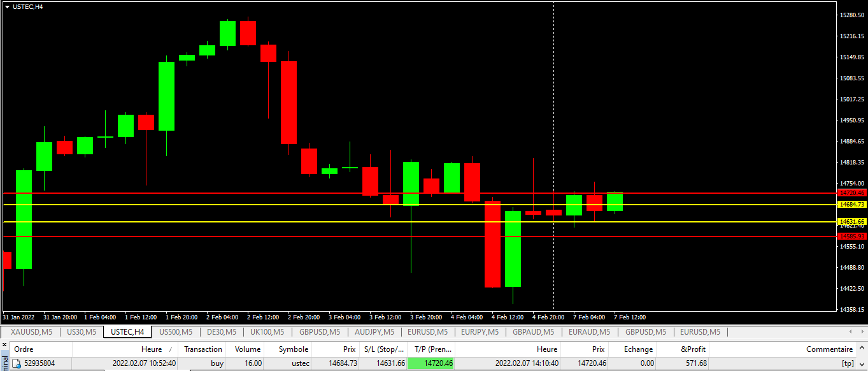868x371 pixels.
Task: Sort by the Echange column header
Action: click(632, 349)
